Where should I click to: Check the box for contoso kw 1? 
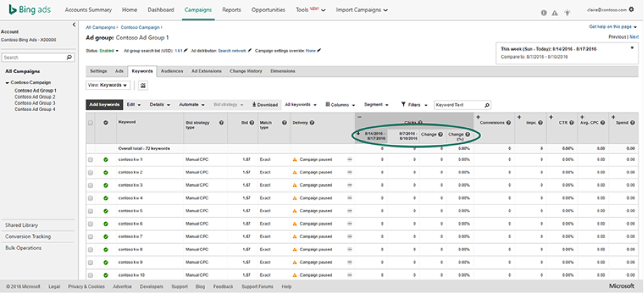pyautogui.click(x=91, y=159)
